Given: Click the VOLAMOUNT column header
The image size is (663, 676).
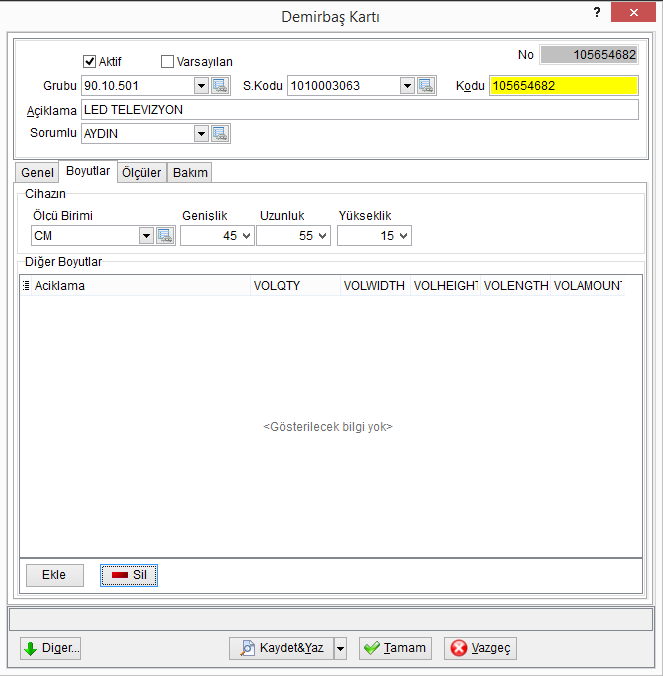Looking at the screenshot, I should 588,285.
